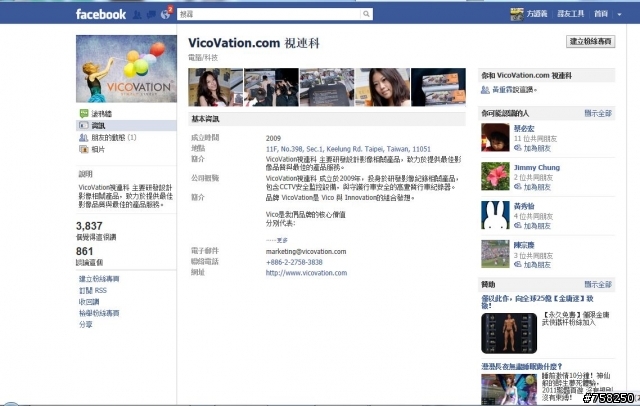Viewport: 640px width, 406px height.
Task: Click the 861 talking about count
Action: click(84, 251)
